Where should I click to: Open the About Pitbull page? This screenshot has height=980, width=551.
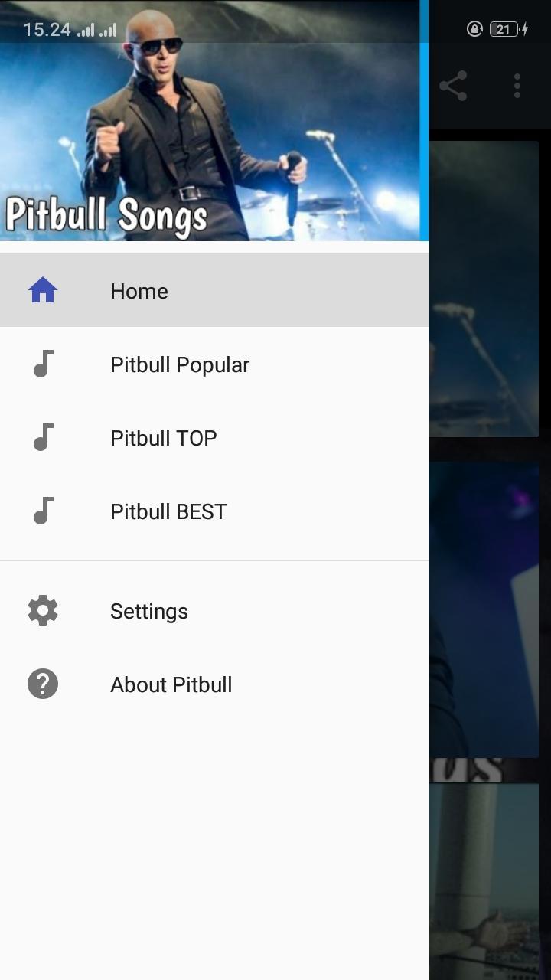click(x=214, y=684)
